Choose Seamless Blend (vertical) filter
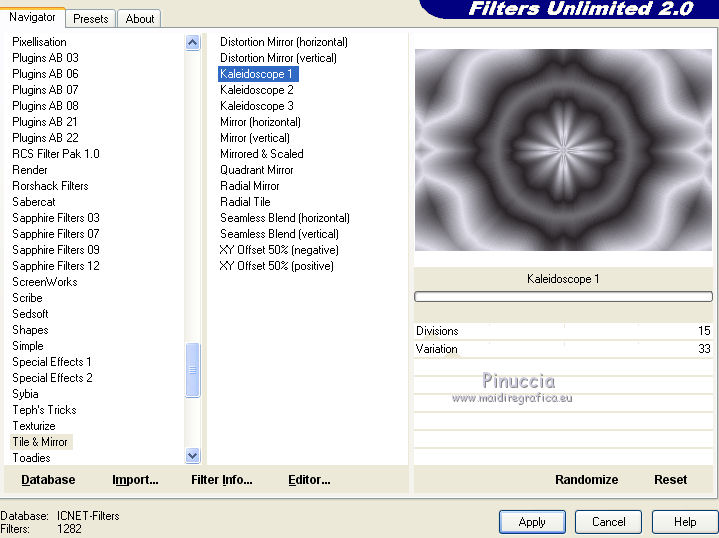 click(x=279, y=234)
